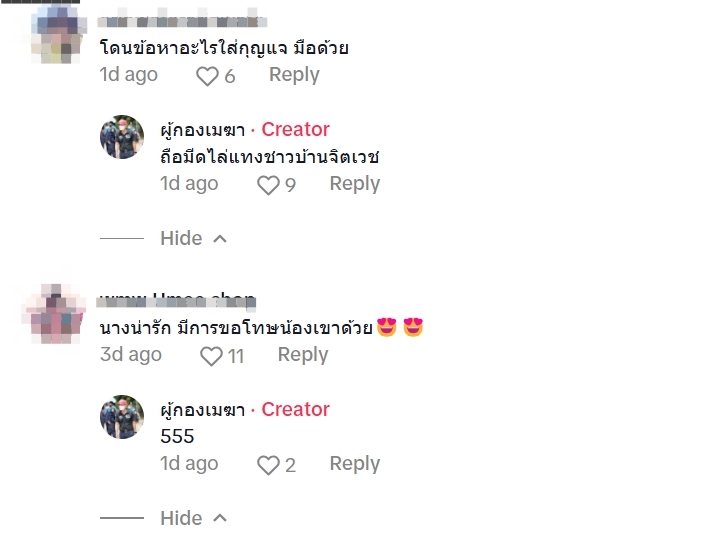Like the comment with 6 likes
Viewport: 714px width, 539px height.
(207, 76)
